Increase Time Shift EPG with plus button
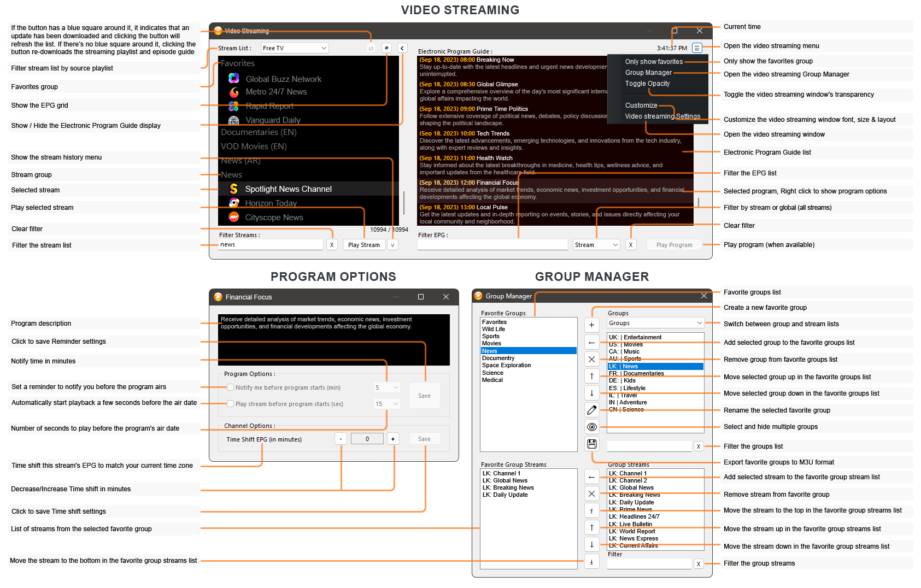This screenshot has height=588, width=921. (x=392, y=439)
